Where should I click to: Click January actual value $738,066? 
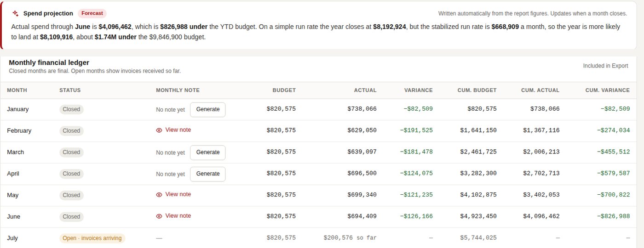(x=362, y=109)
